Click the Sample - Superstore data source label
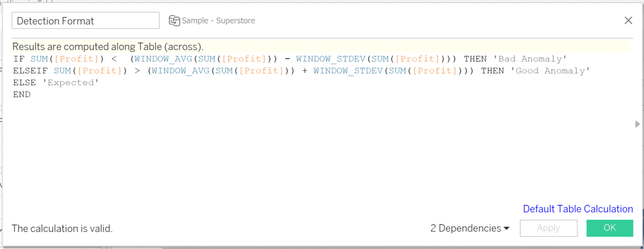This screenshot has width=644, height=249. tap(218, 21)
